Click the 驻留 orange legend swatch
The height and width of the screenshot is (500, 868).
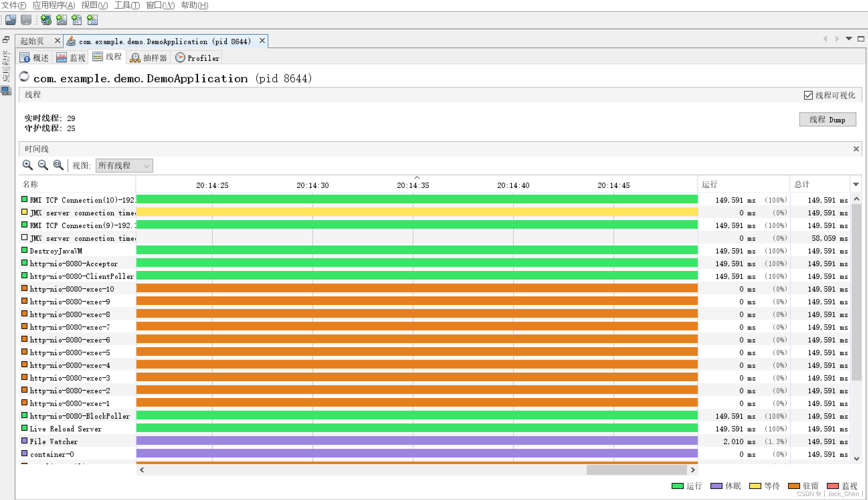point(793,486)
